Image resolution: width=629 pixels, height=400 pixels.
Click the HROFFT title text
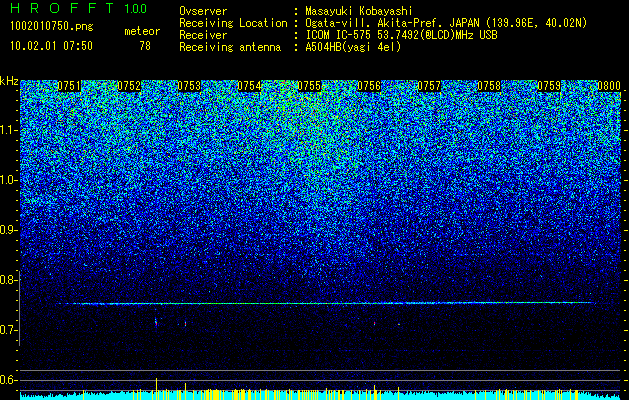click(x=62, y=8)
